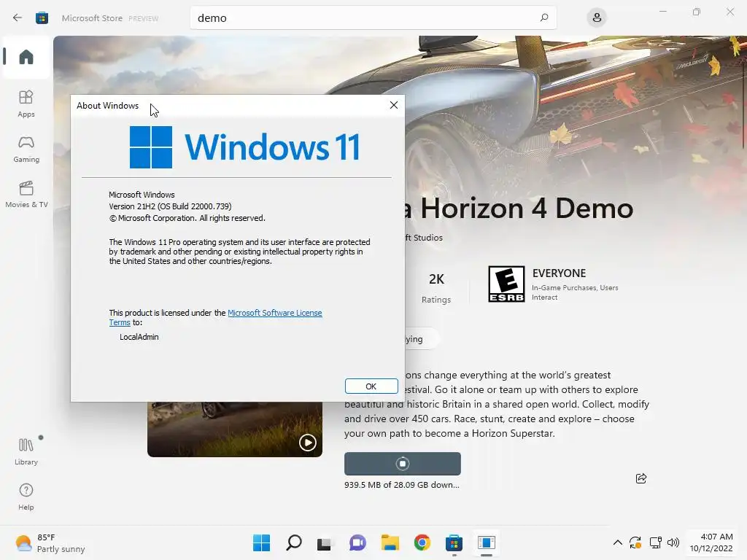
Task: Click the Horizon 4 Demo title
Action: (519, 208)
